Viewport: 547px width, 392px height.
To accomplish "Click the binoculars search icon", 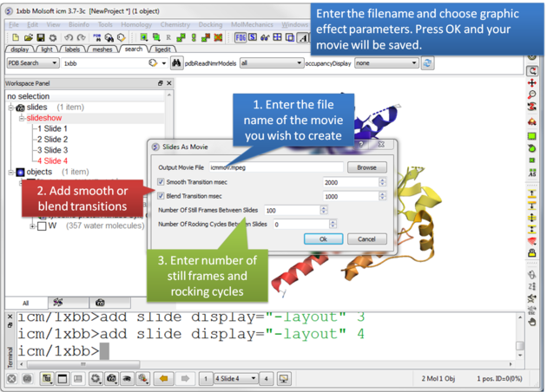I will click(175, 63).
